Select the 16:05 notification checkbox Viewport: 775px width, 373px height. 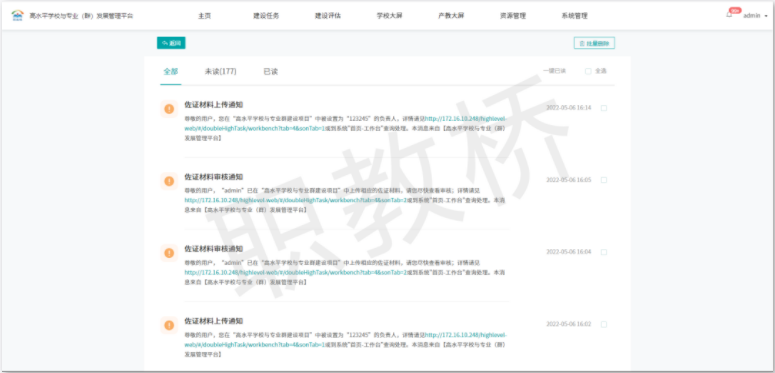pos(604,180)
